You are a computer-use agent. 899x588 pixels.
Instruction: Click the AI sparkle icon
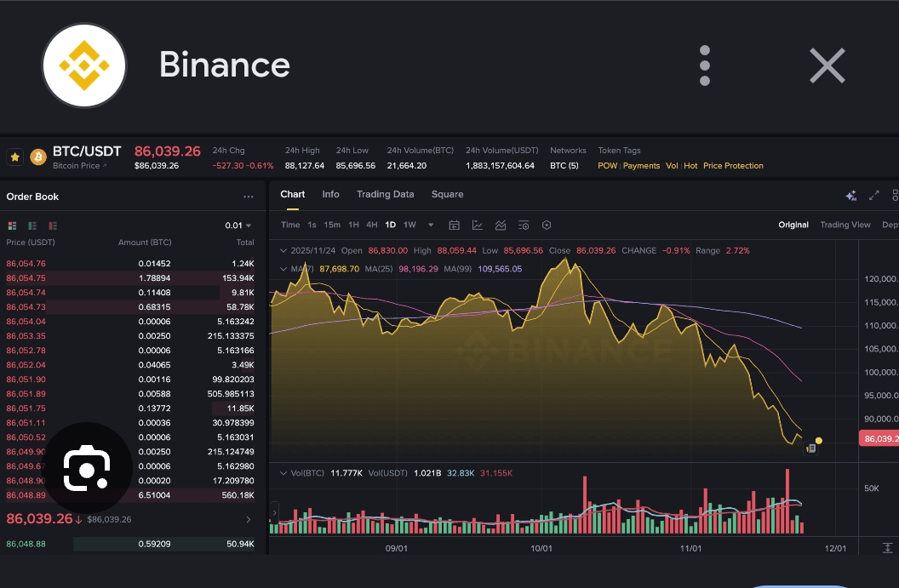click(850, 196)
